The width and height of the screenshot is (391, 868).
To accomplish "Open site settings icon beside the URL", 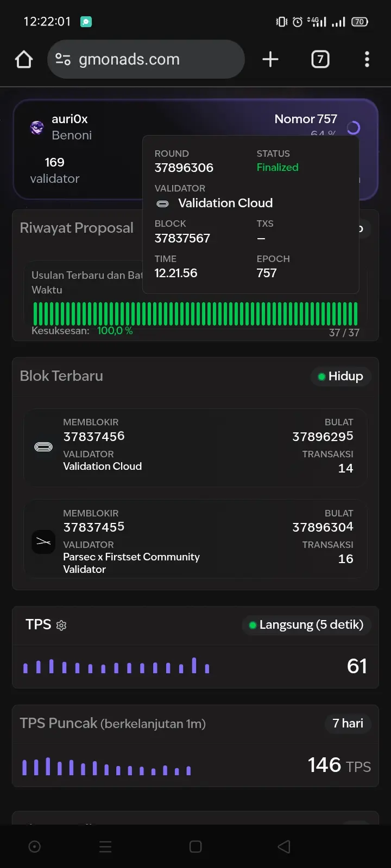I will click(x=63, y=59).
